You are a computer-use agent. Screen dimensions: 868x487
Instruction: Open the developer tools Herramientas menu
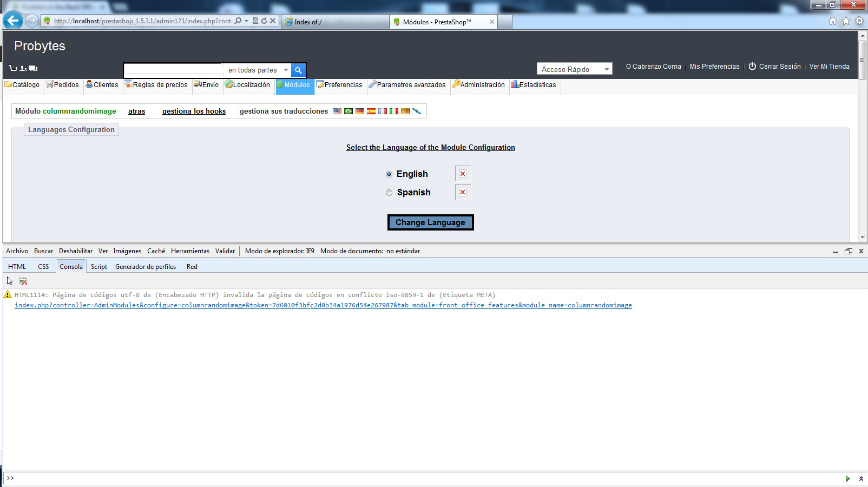pyautogui.click(x=190, y=251)
